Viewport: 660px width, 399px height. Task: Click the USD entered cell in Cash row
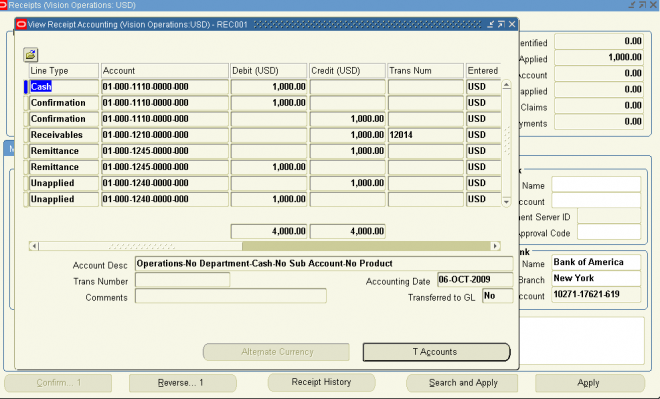click(483, 87)
